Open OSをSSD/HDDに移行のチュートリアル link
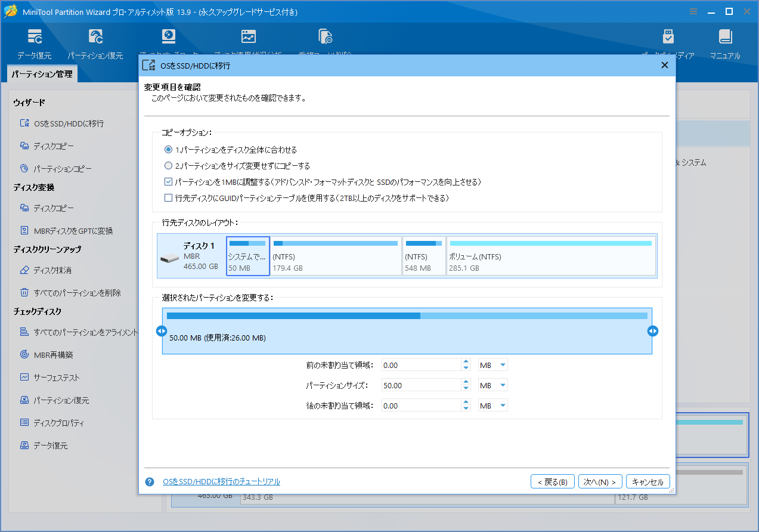Image resolution: width=759 pixels, height=532 pixels. 221,482
